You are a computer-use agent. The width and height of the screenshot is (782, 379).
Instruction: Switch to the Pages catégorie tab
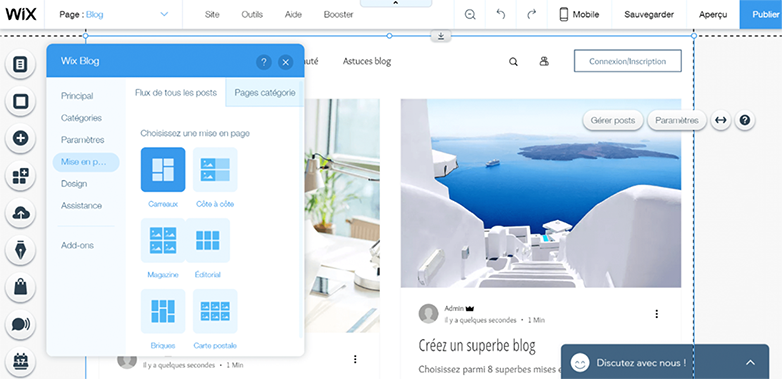tap(265, 93)
